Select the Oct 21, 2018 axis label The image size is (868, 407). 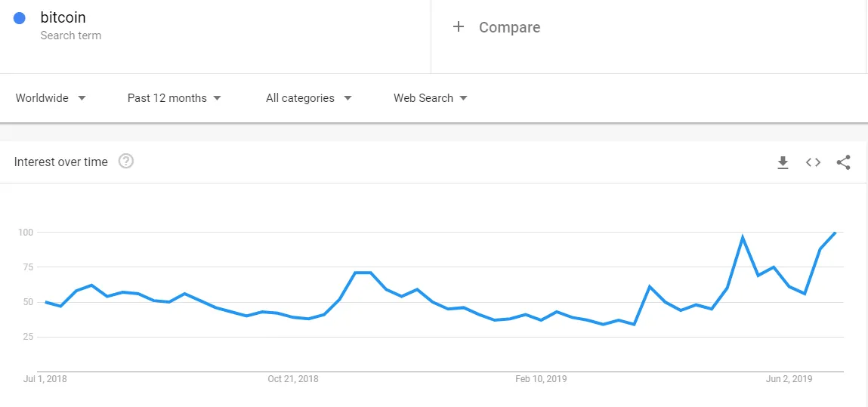click(293, 379)
